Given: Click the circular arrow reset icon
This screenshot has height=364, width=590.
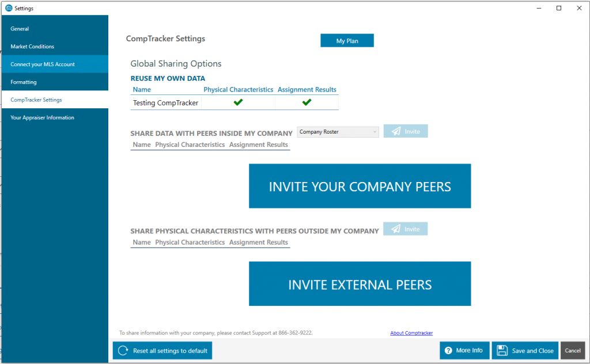Looking at the screenshot, I should (123, 350).
